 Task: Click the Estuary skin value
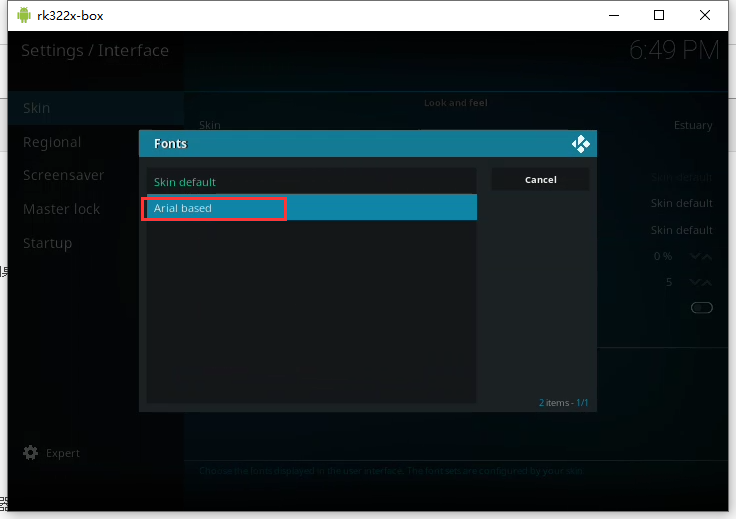point(693,125)
